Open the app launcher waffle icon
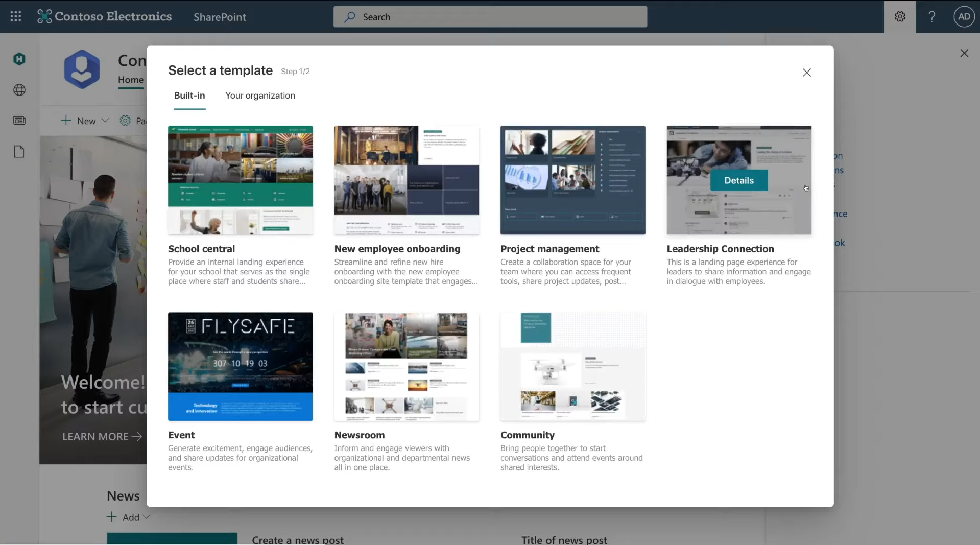 [x=16, y=16]
